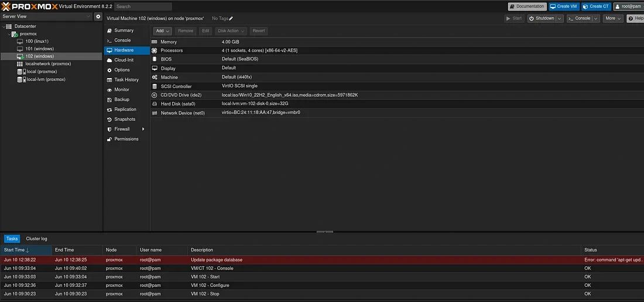Screen dimensions: 644x302
Task: Click the top Search input field
Action: pyautogui.click(x=143, y=6)
